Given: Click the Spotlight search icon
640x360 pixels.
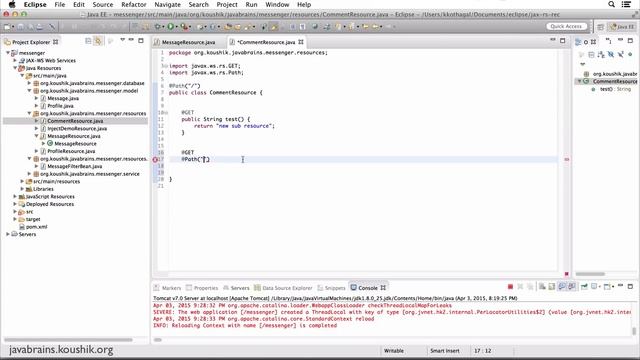Looking at the screenshot, I should pyautogui.click(x=611, y=4).
